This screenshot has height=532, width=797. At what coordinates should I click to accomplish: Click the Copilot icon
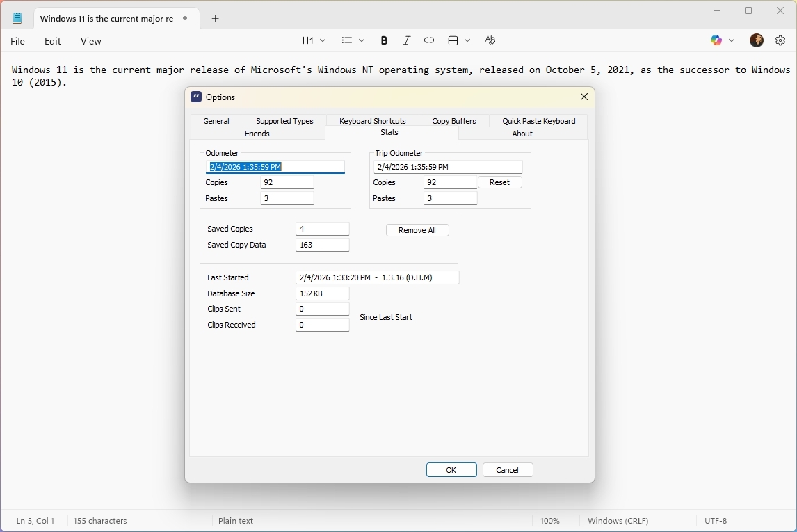pyautogui.click(x=716, y=41)
